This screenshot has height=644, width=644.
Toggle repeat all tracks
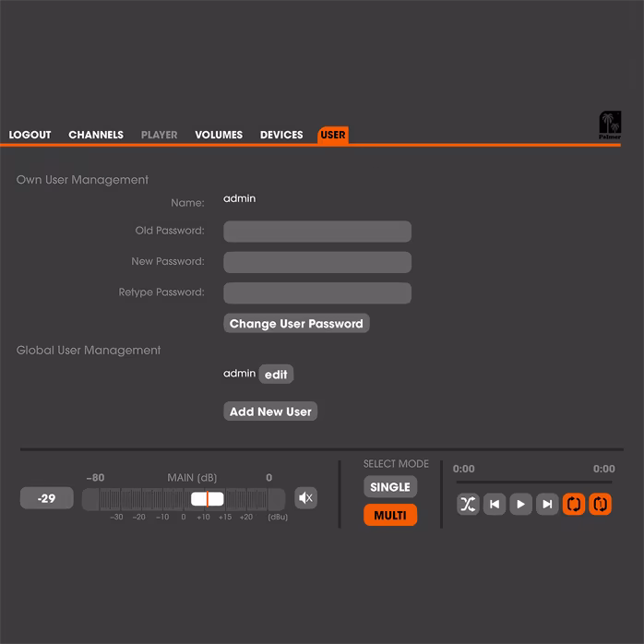point(574,505)
